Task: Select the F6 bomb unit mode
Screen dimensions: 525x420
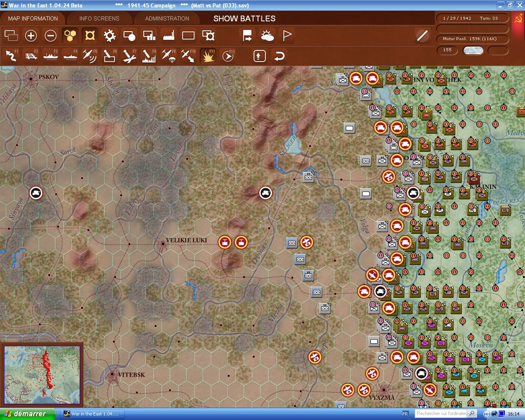Action: (x=110, y=56)
